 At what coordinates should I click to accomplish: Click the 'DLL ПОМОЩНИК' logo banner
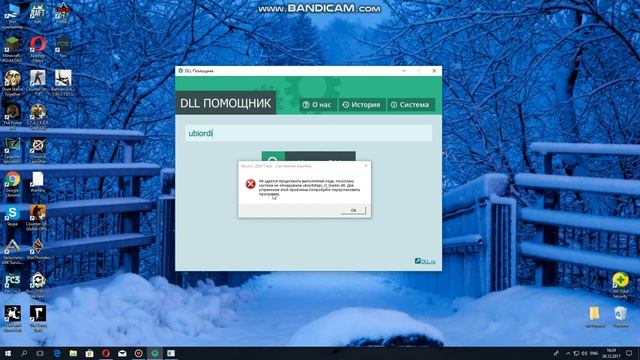[226, 103]
